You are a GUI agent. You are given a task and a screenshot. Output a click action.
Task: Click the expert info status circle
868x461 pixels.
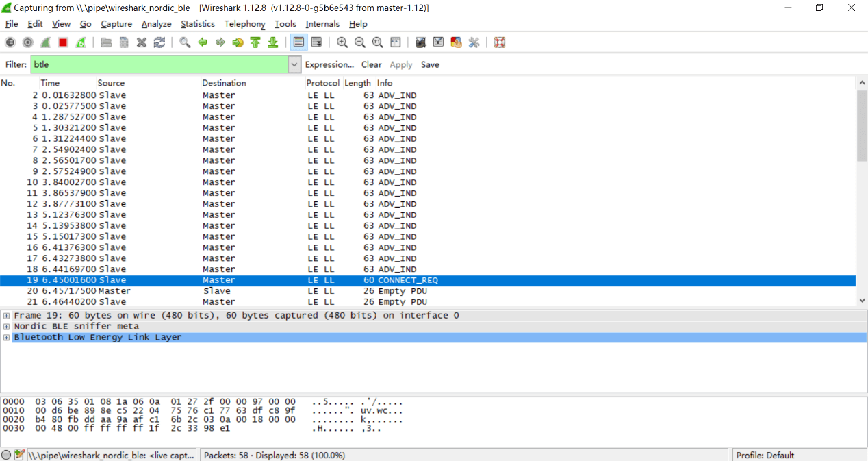tap(6, 455)
